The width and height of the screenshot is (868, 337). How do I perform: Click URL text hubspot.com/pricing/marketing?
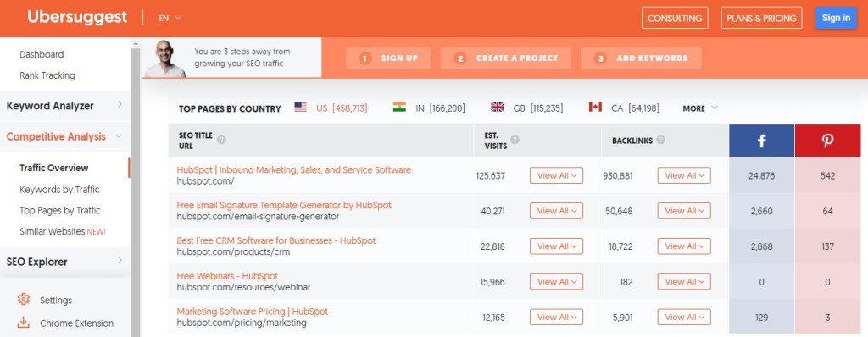click(x=242, y=323)
